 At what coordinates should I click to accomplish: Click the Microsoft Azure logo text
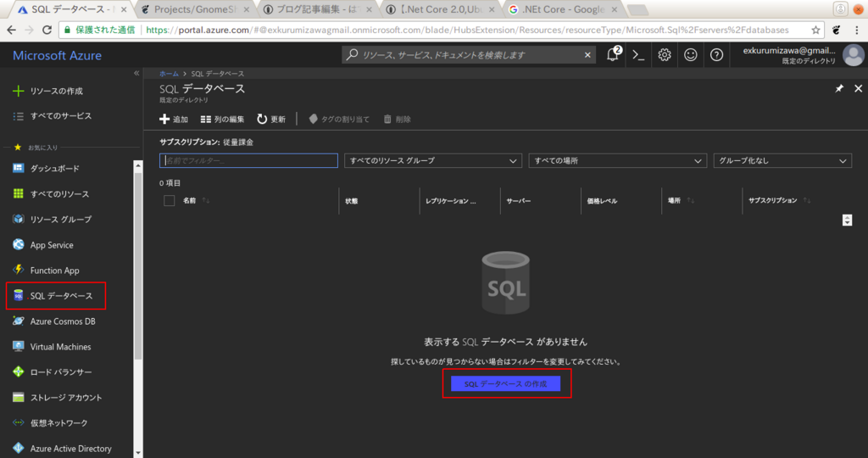click(57, 55)
